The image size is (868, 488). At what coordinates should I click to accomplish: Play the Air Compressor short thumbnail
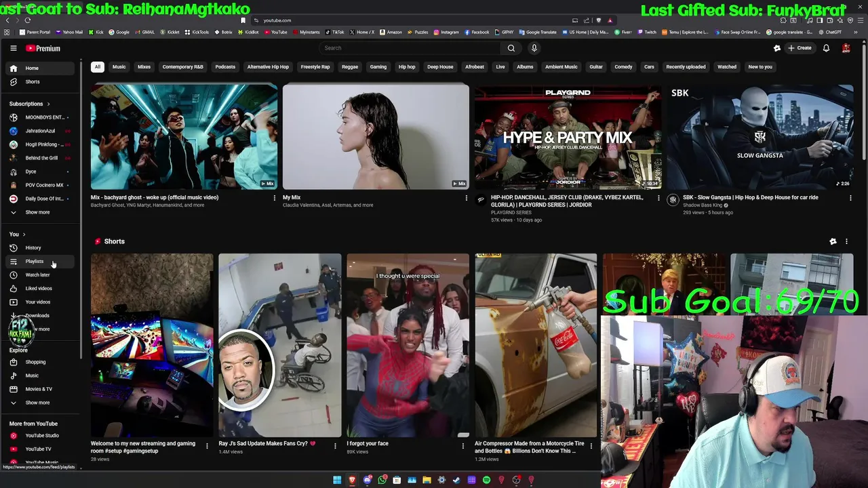tap(536, 346)
